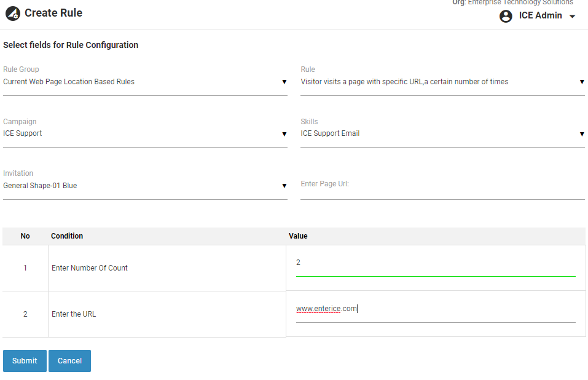
Task: Select the Enter Number Of Count condition cell
Action: pyautogui.click(x=90, y=268)
